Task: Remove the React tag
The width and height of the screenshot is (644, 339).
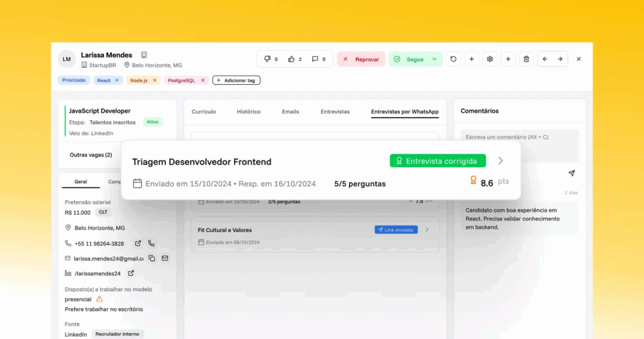Action: point(116,81)
